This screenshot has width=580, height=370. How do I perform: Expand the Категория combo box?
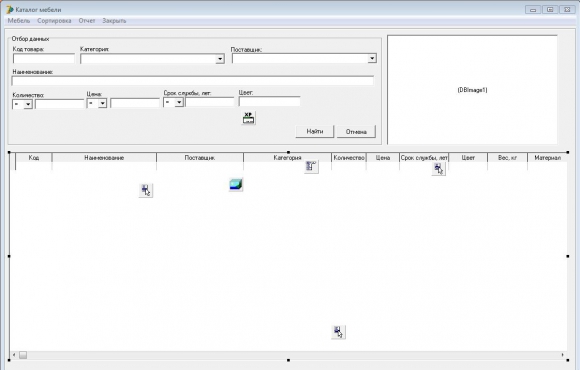pos(220,59)
